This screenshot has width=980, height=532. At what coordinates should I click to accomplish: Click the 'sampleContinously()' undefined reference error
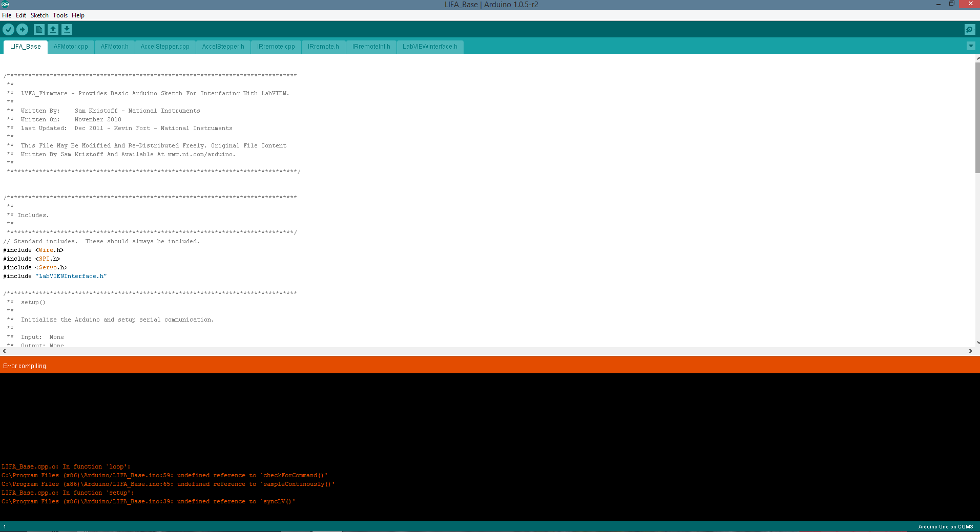(168, 484)
